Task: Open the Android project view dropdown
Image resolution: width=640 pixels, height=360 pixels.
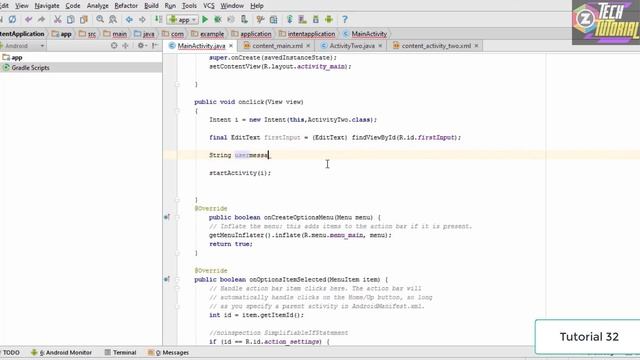Action: click(x=22, y=46)
